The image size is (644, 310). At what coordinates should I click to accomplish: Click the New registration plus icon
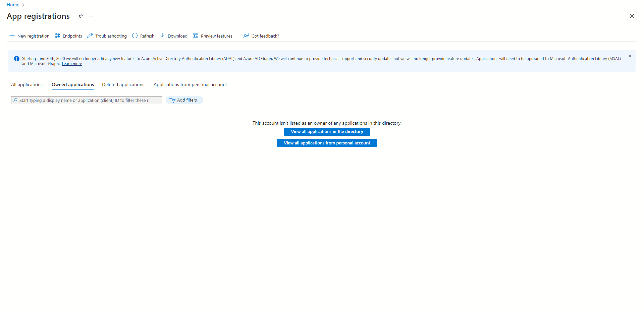[x=12, y=36]
